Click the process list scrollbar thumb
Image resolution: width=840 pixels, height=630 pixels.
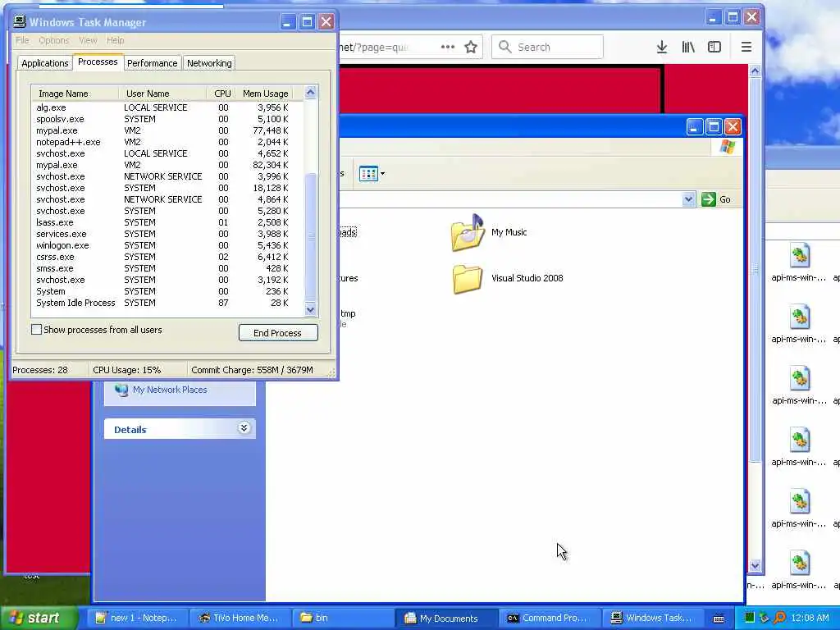point(311,237)
